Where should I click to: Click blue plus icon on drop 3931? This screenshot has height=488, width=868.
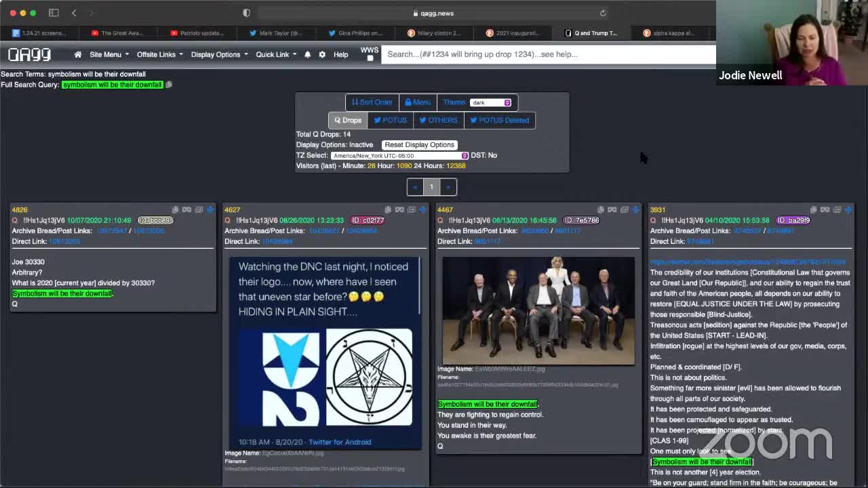point(849,209)
